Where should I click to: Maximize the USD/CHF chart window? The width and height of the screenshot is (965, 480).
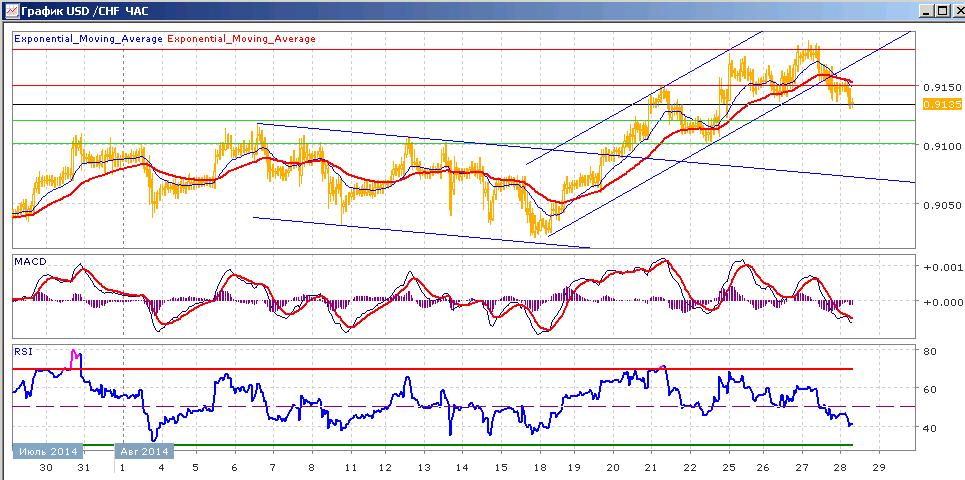tap(942, 10)
